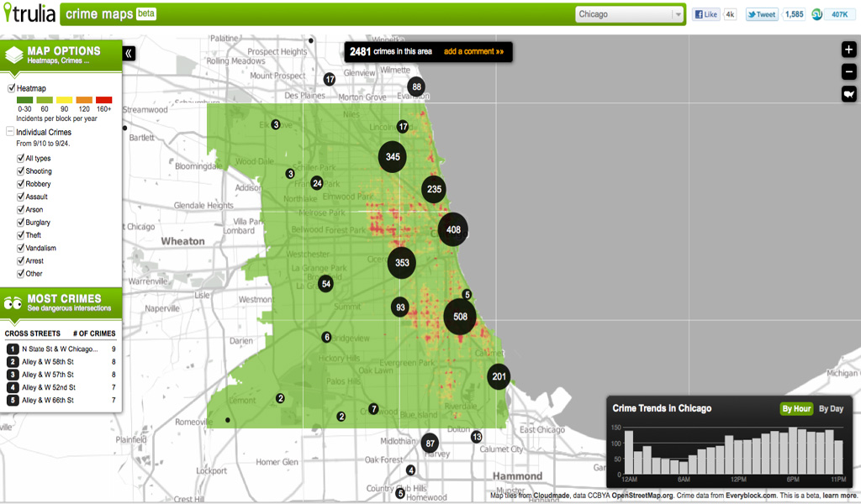Open the 87 crimes cluster marker
The height and width of the screenshot is (504, 861).
click(x=430, y=444)
